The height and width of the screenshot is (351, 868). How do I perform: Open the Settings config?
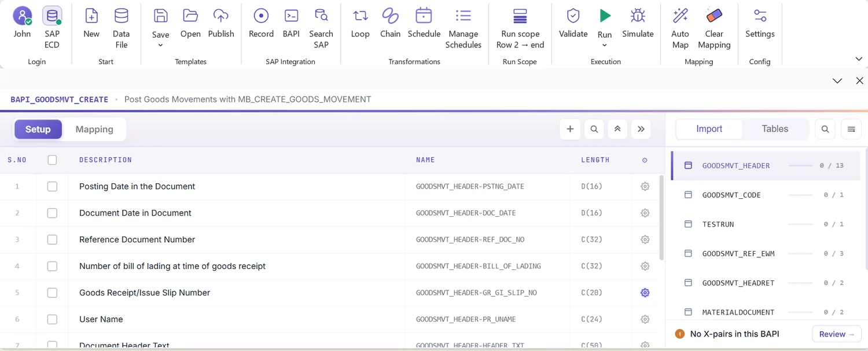tap(760, 23)
